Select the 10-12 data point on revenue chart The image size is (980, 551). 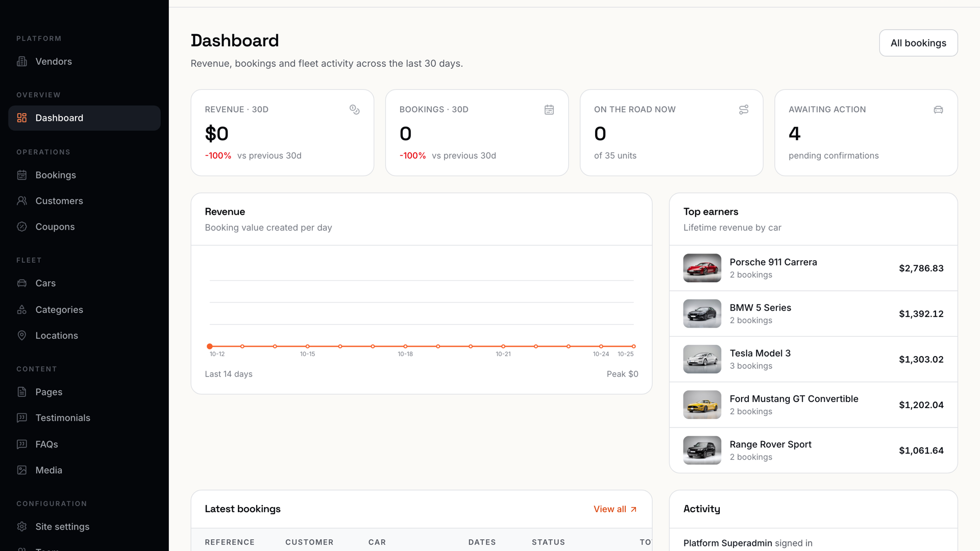pos(210,346)
